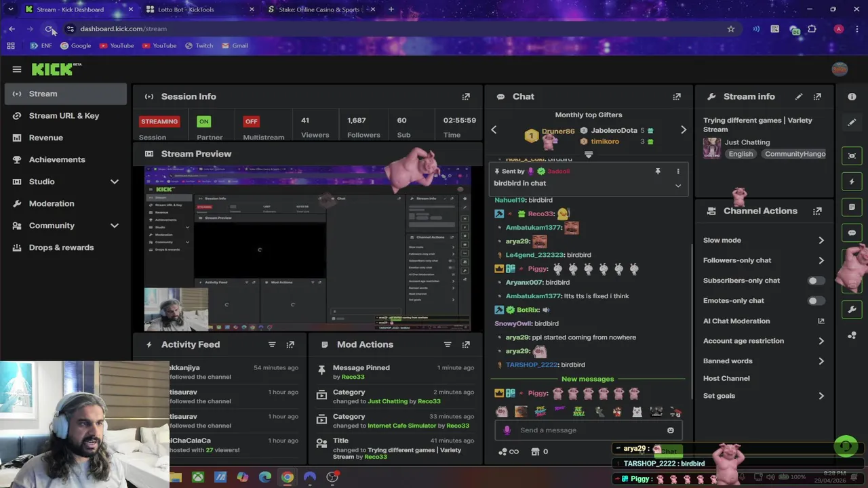
Task: Open user avatar menu top right
Action: (840, 69)
